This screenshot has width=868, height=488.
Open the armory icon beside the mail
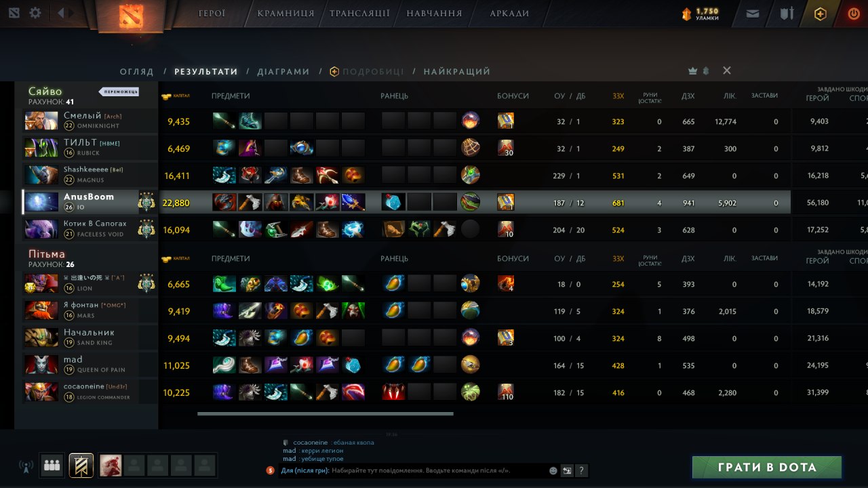tap(787, 14)
